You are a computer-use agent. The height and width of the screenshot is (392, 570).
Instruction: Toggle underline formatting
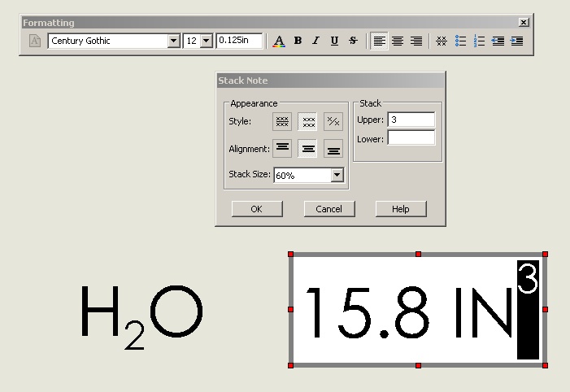334,41
